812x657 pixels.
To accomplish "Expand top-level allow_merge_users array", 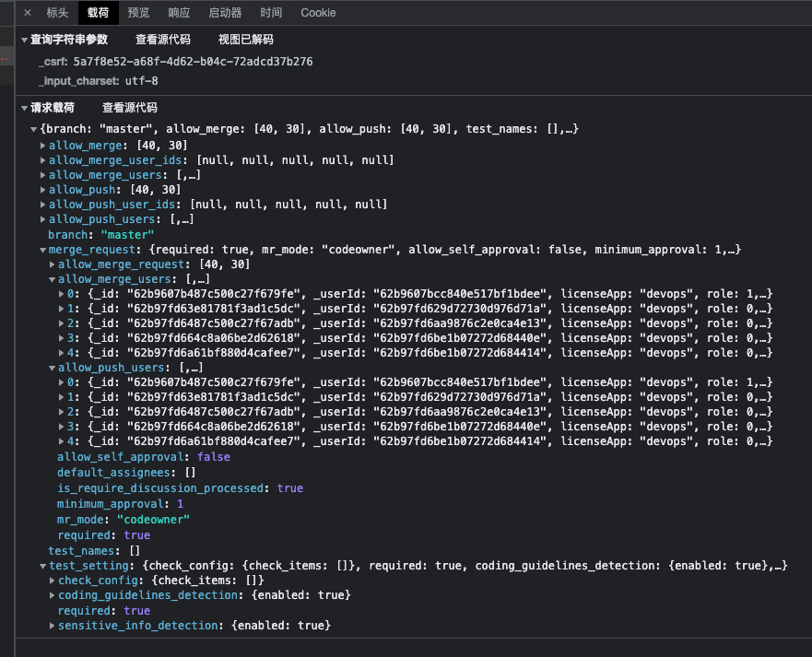I will [43, 175].
